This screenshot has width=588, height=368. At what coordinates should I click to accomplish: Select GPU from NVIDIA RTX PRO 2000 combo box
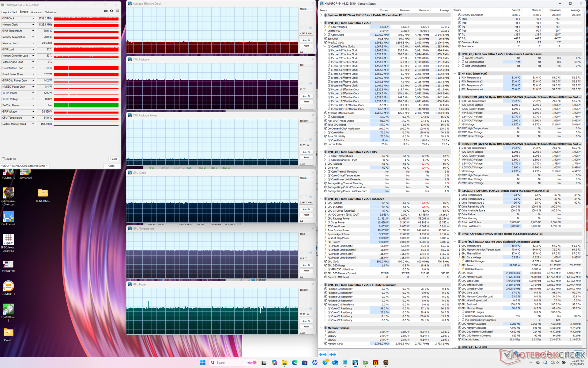click(x=24, y=166)
